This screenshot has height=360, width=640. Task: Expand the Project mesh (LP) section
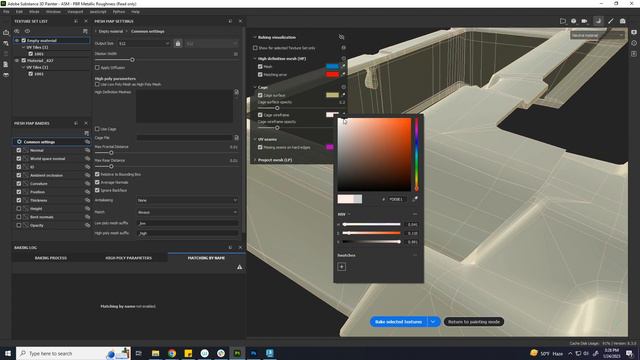point(255,160)
